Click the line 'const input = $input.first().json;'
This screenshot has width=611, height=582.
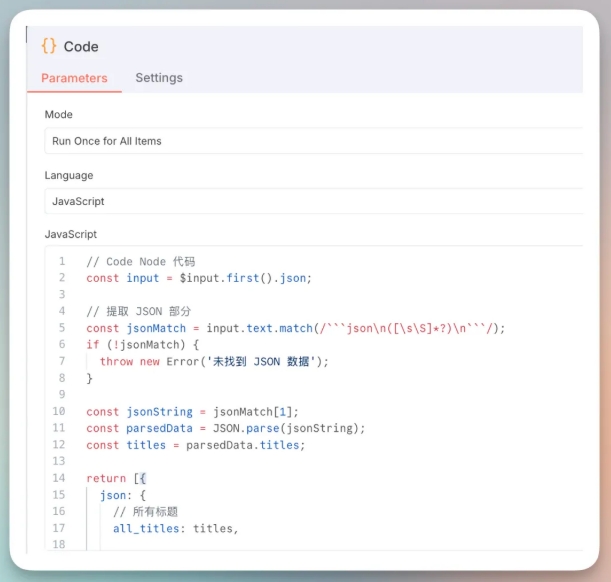pyautogui.click(x=199, y=278)
